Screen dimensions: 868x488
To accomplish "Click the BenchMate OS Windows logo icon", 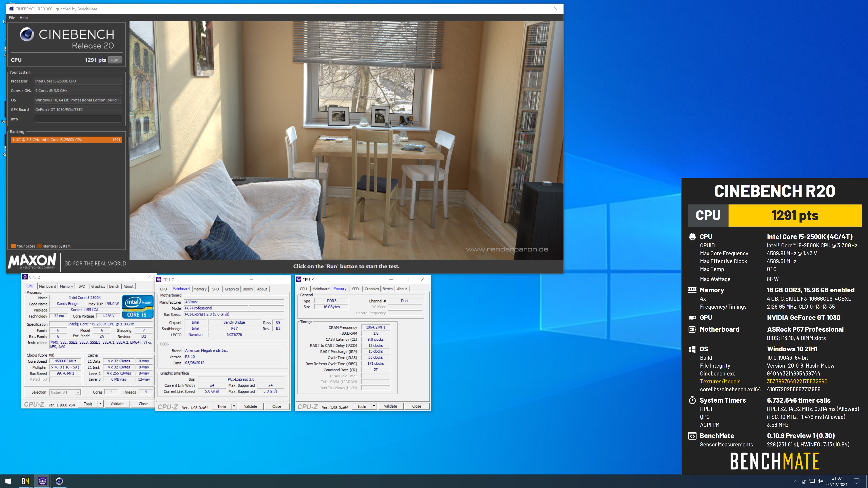I will pyautogui.click(x=692, y=349).
